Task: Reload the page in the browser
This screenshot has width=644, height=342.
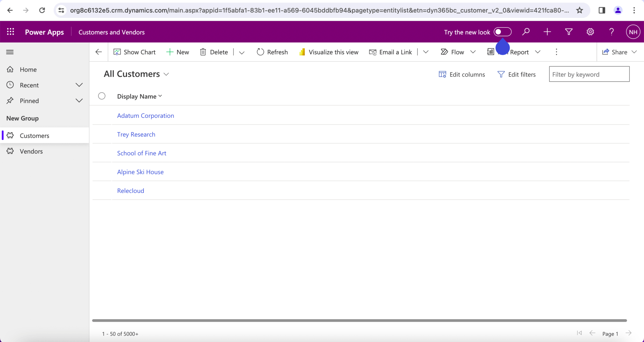Action: (42, 10)
